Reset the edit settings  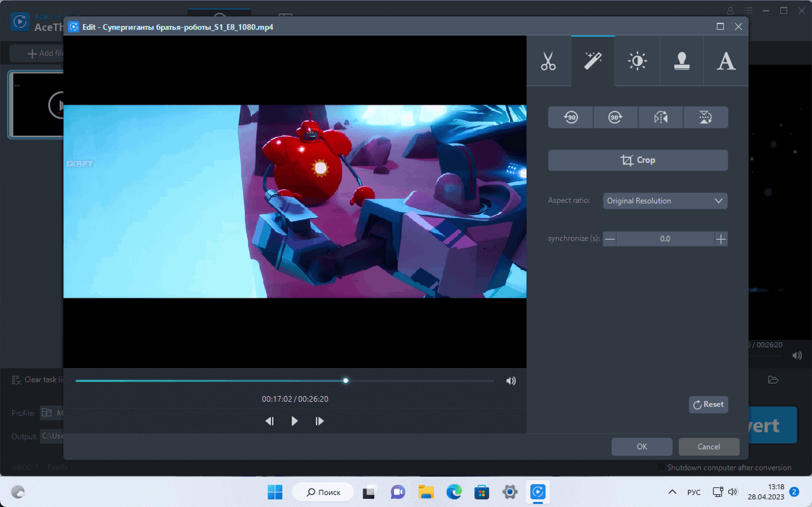click(x=708, y=404)
